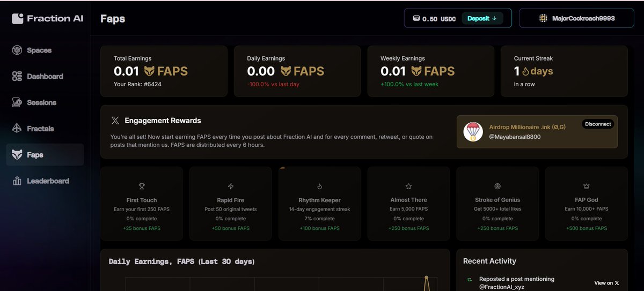The height and width of the screenshot is (291, 644).
Task: Click the 0.50 USDC balance
Action: pyautogui.click(x=439, y=19)
